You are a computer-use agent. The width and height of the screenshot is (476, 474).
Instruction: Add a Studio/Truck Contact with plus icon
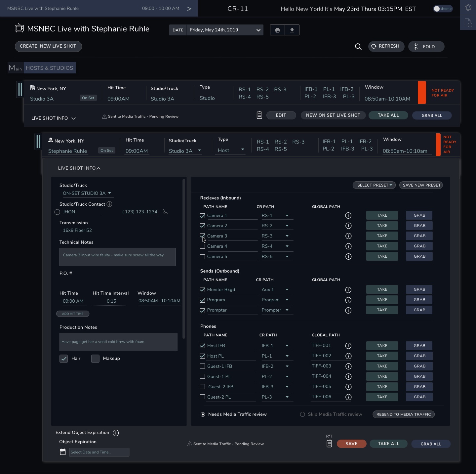109,204
